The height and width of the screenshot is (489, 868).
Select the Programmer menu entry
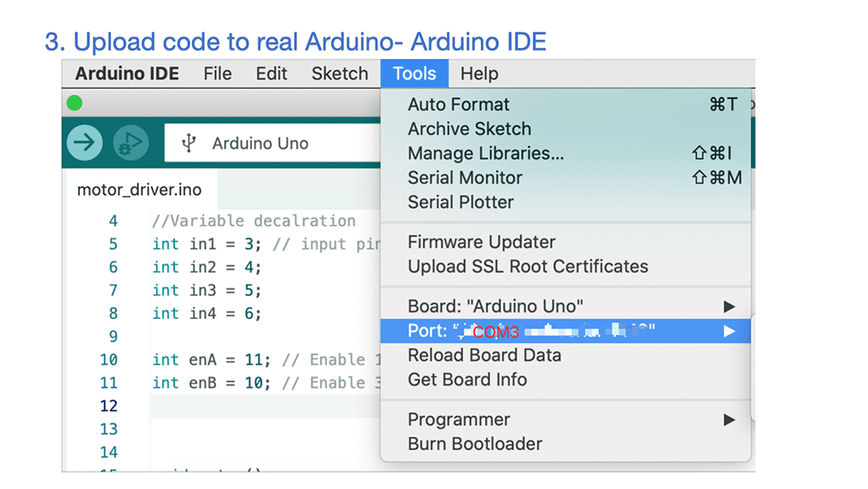[566, 419]
